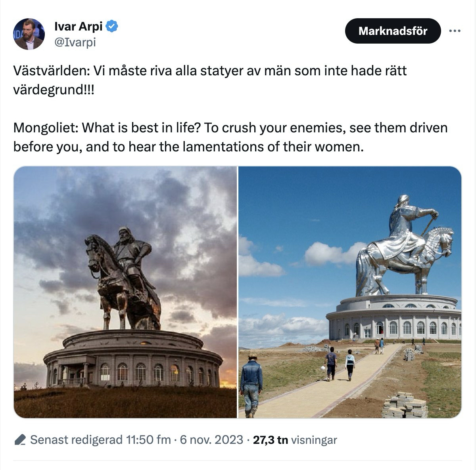
Task: Click the brick stack in right photo
Action: 404,405
